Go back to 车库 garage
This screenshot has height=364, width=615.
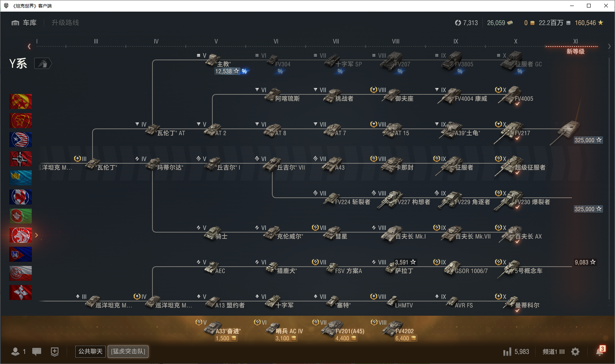24,23
